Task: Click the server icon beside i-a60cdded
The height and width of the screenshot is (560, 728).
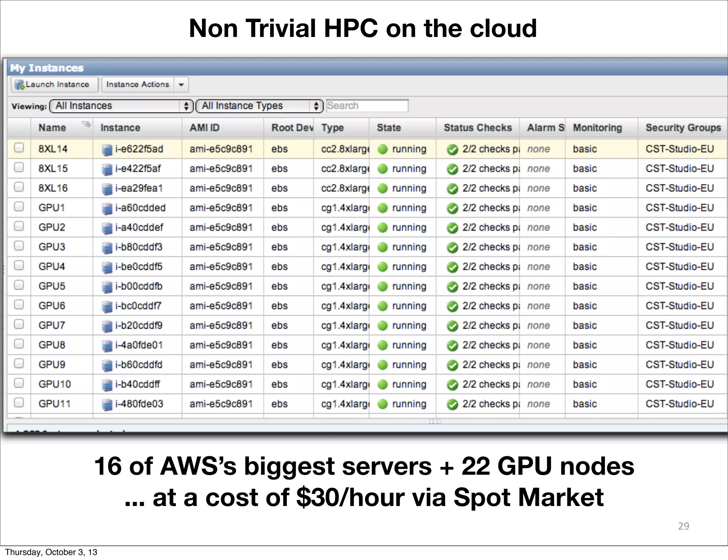Action: point(107,209)
